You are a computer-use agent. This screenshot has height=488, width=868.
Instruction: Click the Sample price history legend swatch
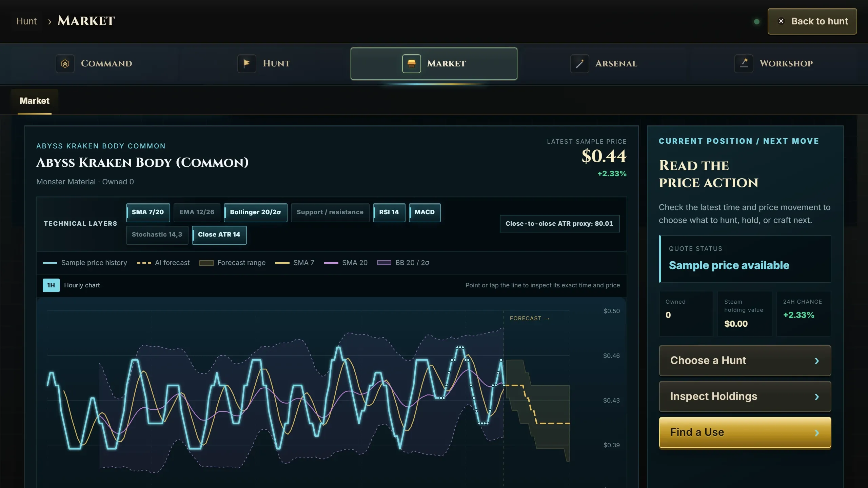click(50, 263)
